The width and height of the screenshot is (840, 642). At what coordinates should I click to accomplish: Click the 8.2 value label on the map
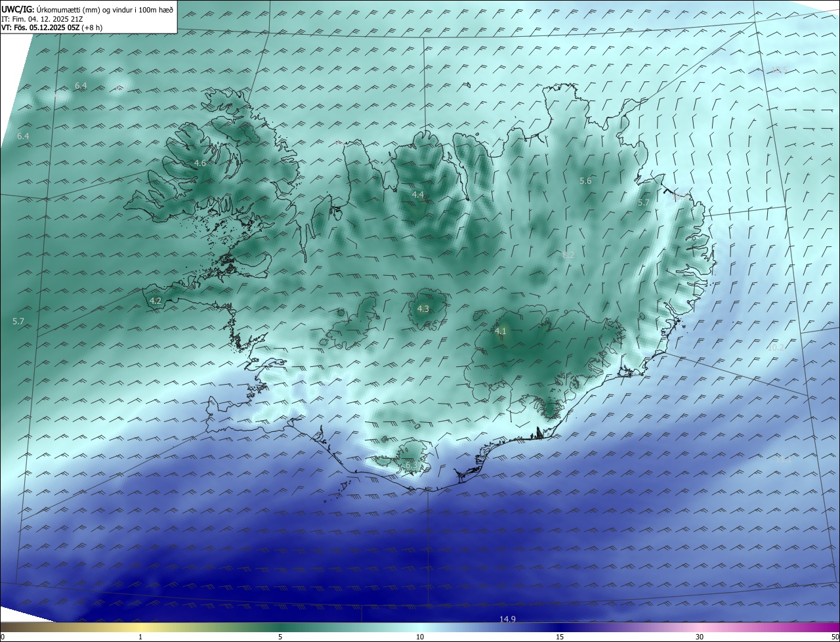point(568,255)
